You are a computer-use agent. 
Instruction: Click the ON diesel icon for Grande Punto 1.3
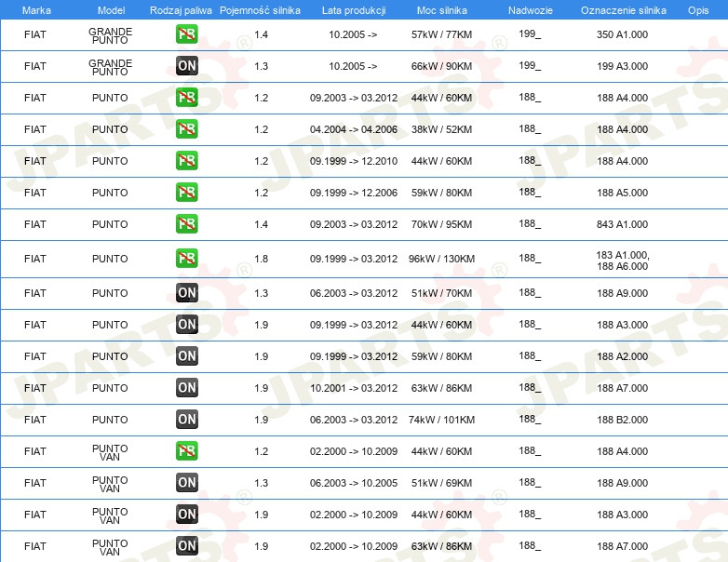click(186, 65)
